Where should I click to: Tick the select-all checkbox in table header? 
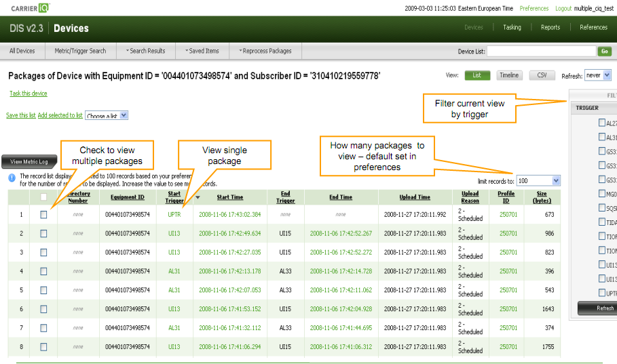(43, 197)
